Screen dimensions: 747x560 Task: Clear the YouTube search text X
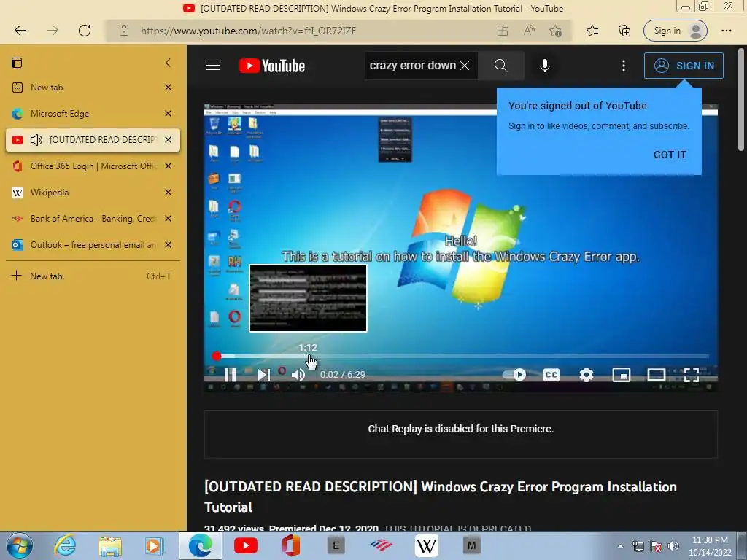point(465,66)
